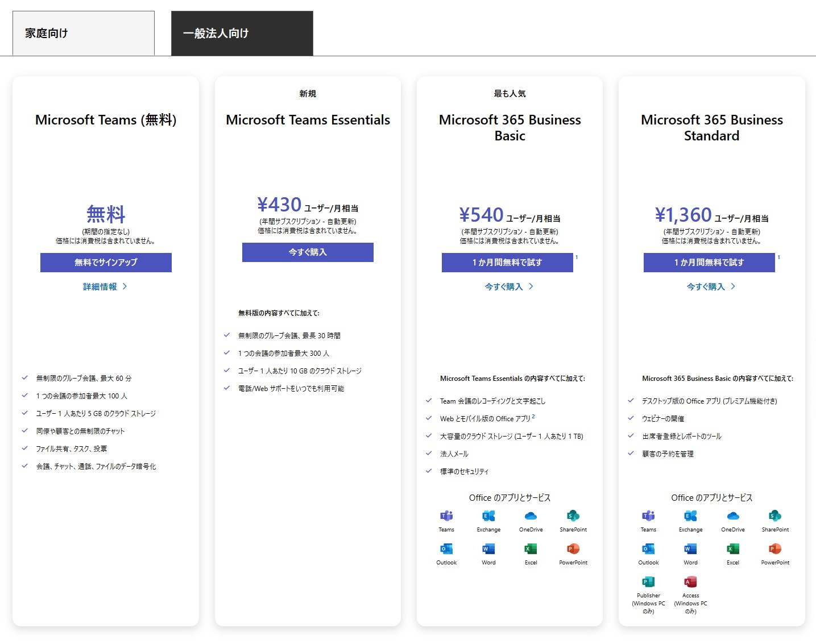Viewport: 816px width, 644px height.
Task: Click the 今すぐ購入 link under Business Basic
Action: (509, 286)
